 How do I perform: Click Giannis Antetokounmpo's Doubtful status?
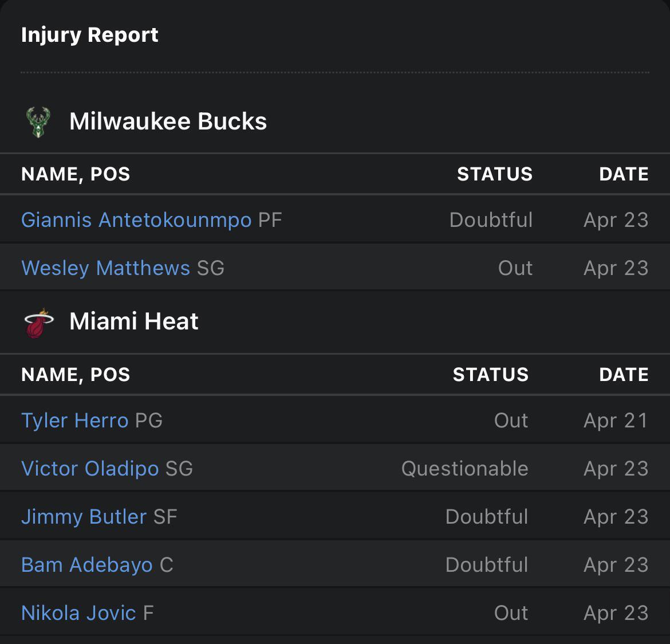pyautogui.click(x=491, y=220)
